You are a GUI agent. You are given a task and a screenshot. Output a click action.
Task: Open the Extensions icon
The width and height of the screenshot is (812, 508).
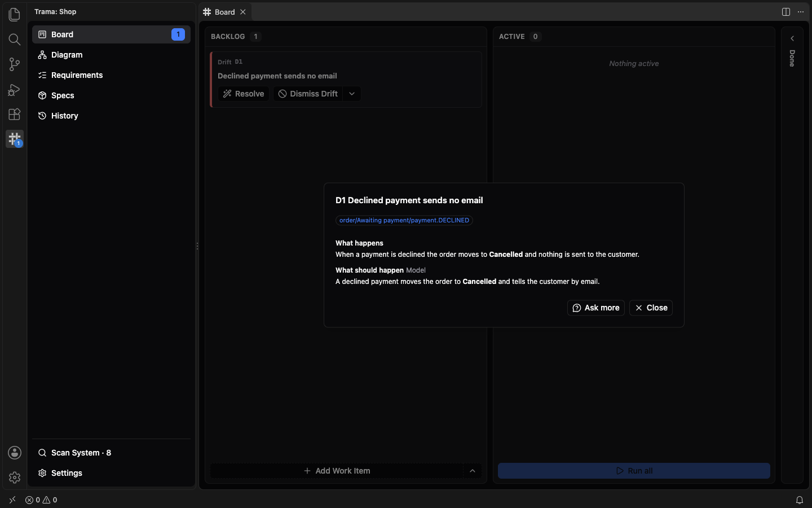[x=15, y=114]
